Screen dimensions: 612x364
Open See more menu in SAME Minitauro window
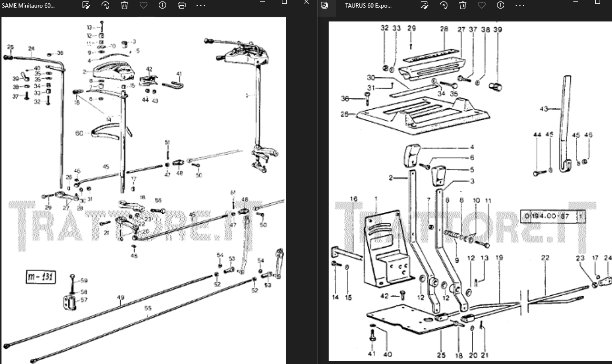click(201, 5)
